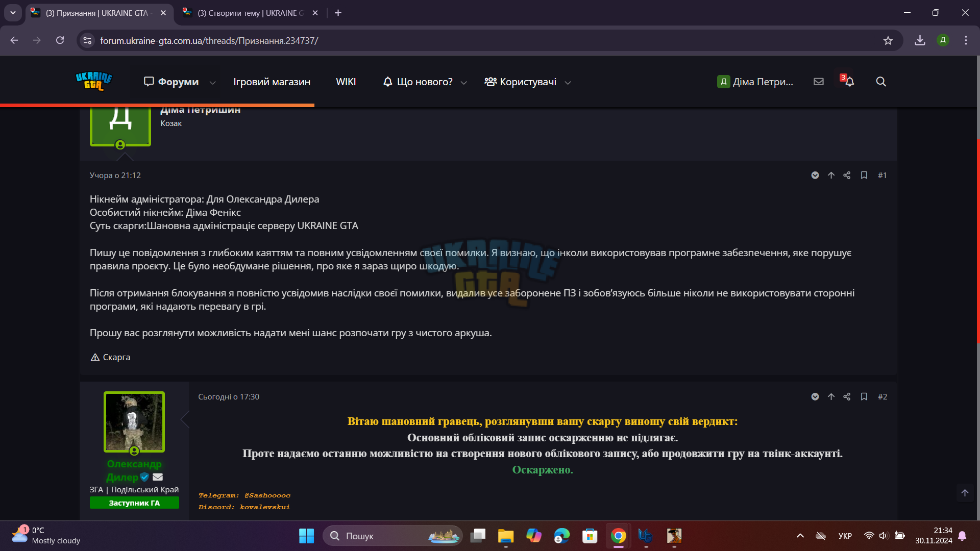Click the UKRAINE GTA forum logo
980x551 pixels.
(x=94, y=81)
